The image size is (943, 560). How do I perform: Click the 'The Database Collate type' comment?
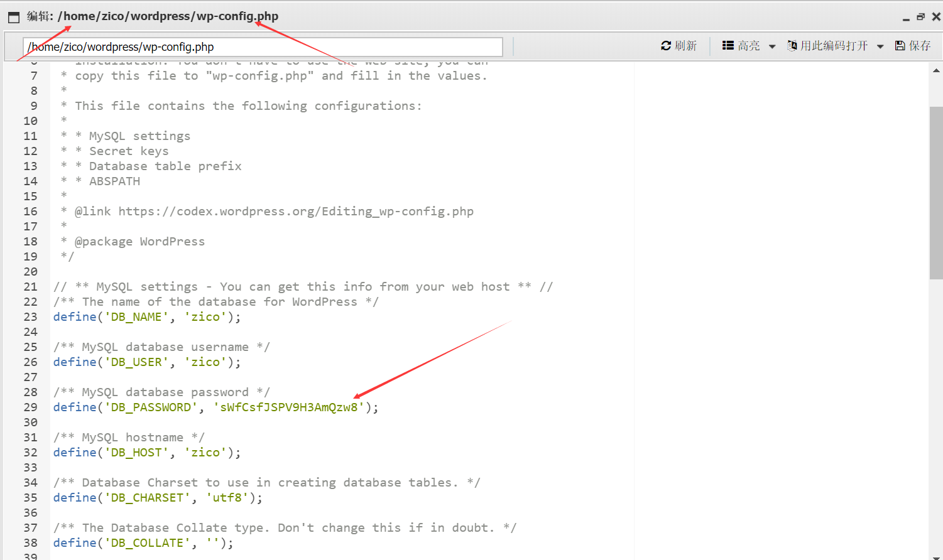click(285, 528)
